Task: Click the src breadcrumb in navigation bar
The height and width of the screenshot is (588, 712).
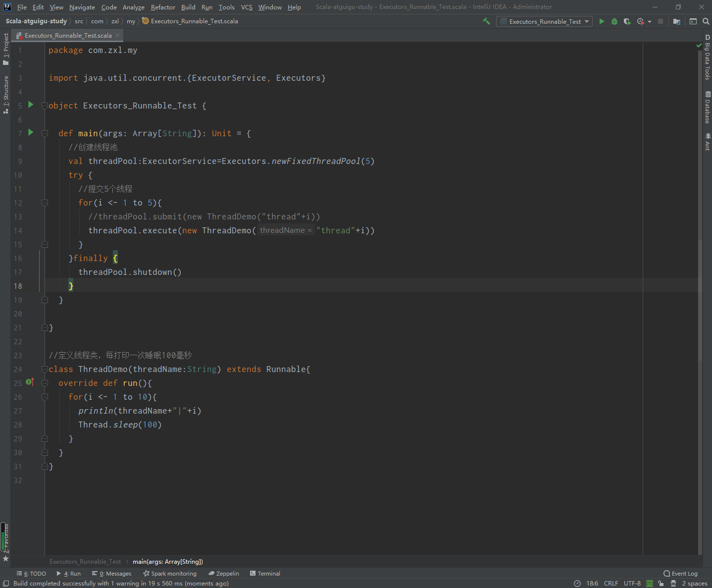Action: click(x=79, y=21)
